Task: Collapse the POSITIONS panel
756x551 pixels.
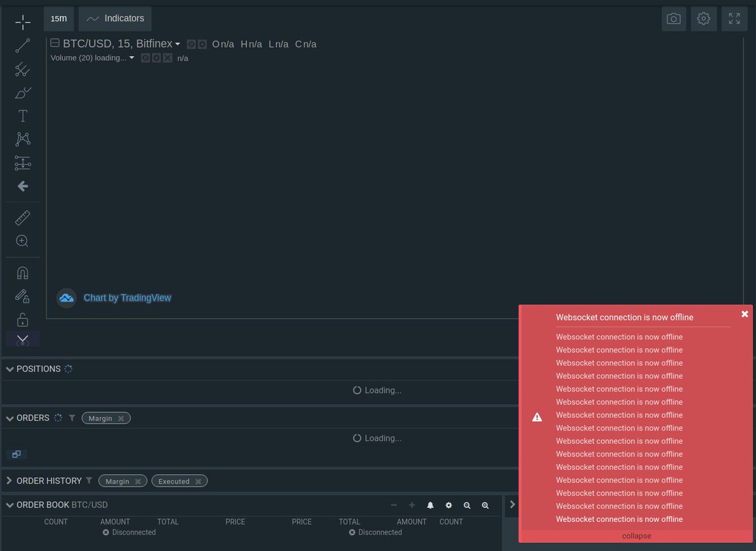Action: click(x=9, y=369)
